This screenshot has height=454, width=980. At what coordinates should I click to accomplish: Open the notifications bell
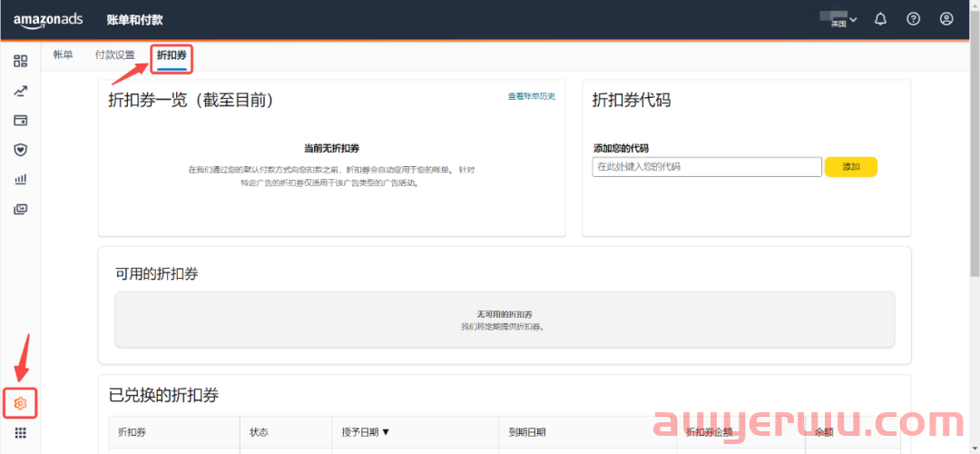(880, 19)
